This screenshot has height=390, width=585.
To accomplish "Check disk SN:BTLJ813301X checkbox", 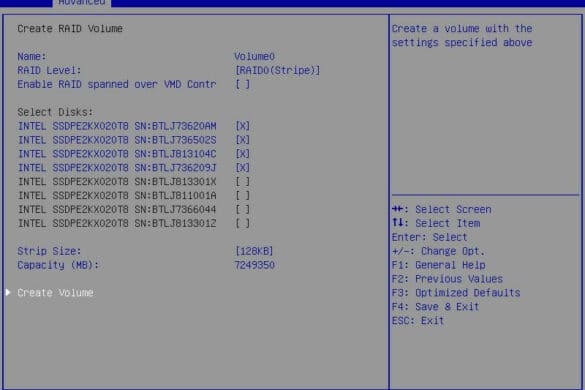I will click(243, 182).
